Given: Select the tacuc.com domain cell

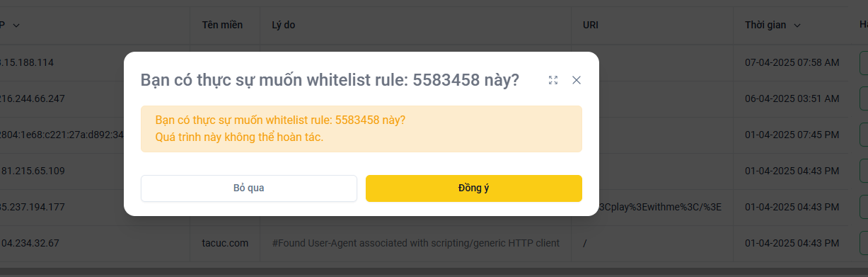Looking at the screenshot, I should pyautogui.click(x=225, y=243).
